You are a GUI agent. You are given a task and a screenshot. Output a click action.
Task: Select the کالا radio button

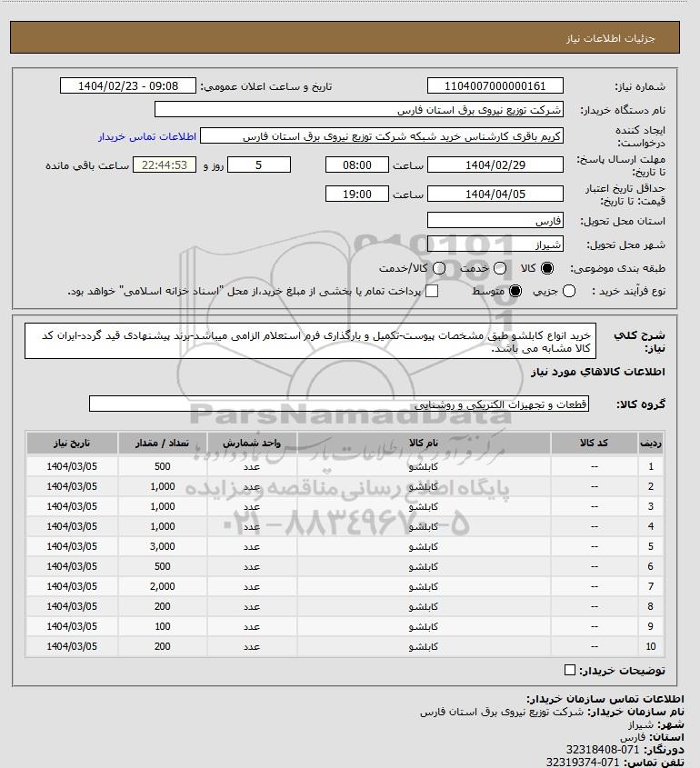546,268
